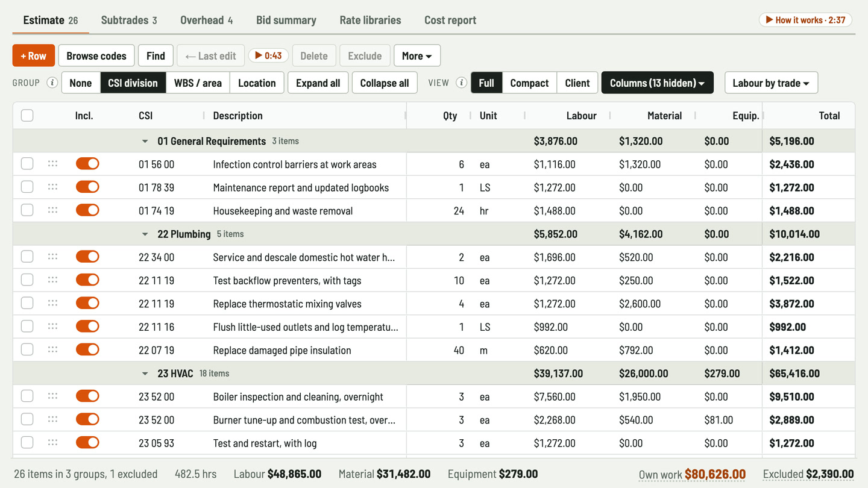This screenshot has width=868, height=488.
Task: Toggle include switch for Infection control barriers
Action: [87, 164]
